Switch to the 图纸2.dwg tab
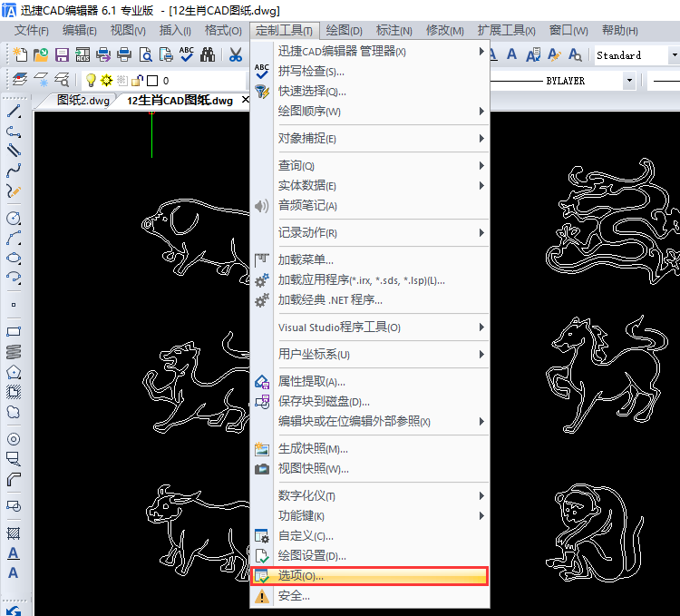 tap(83, 101)
